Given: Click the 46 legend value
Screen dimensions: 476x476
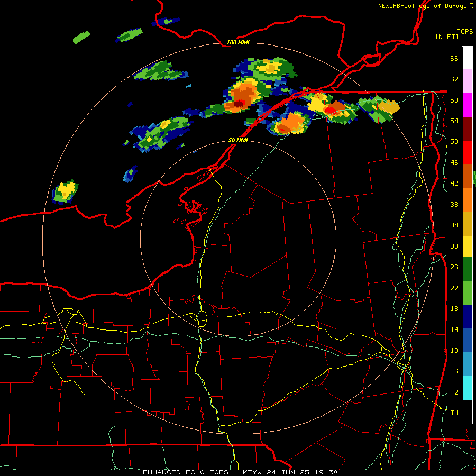Looking at the screenshot, I should (x=454, y=163).
